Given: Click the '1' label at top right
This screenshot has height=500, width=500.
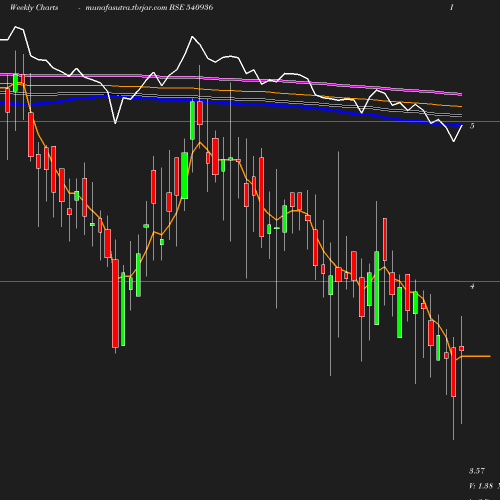Looking at the screenshot, I should pos(452,8).
